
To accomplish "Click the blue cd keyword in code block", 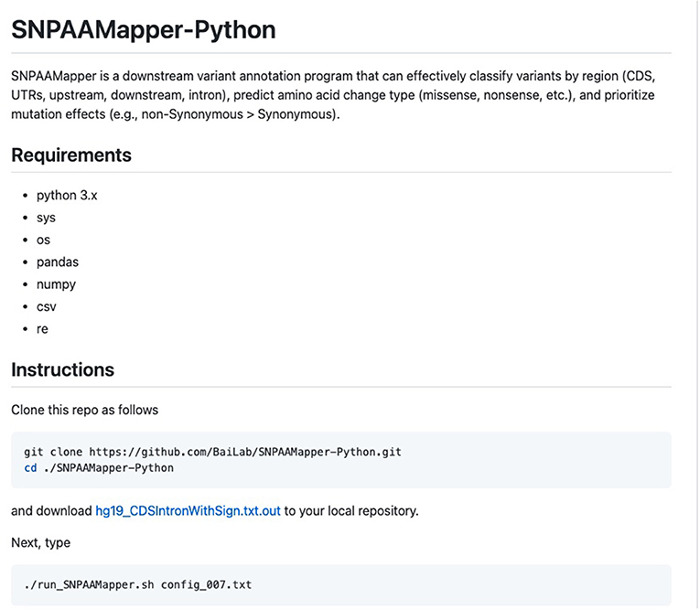I will tap(30, 468).
